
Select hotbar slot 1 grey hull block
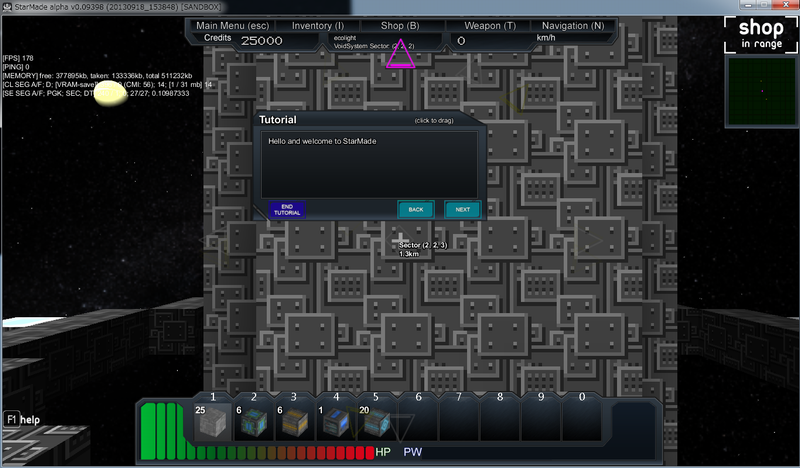coord(213,422)
